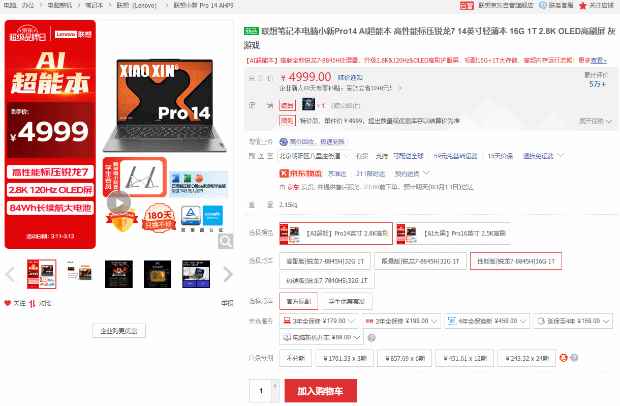
Task: Click the gift item thumbnail in 赠品 row
Action: point(308,104)
